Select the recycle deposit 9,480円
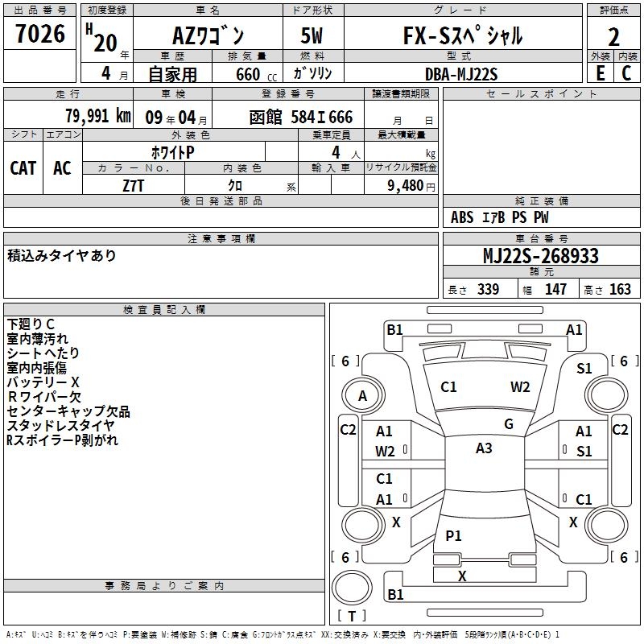The width and height of the screenshot is (644, 644). point(411,186)
